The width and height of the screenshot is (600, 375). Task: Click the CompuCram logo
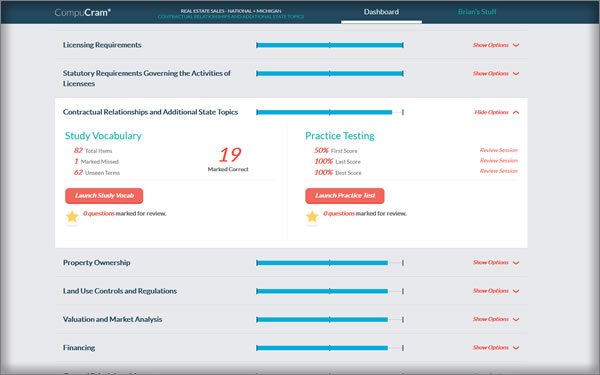coord(83,12)
